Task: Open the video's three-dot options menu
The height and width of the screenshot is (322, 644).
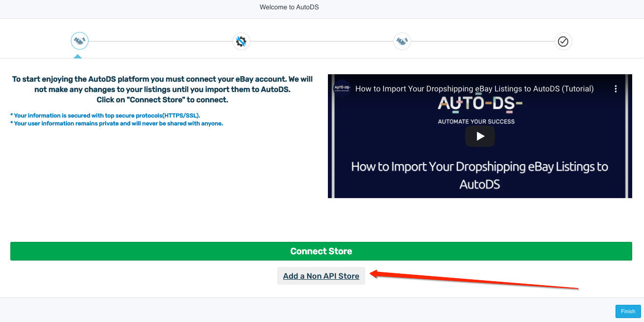Action: point(615,89)
